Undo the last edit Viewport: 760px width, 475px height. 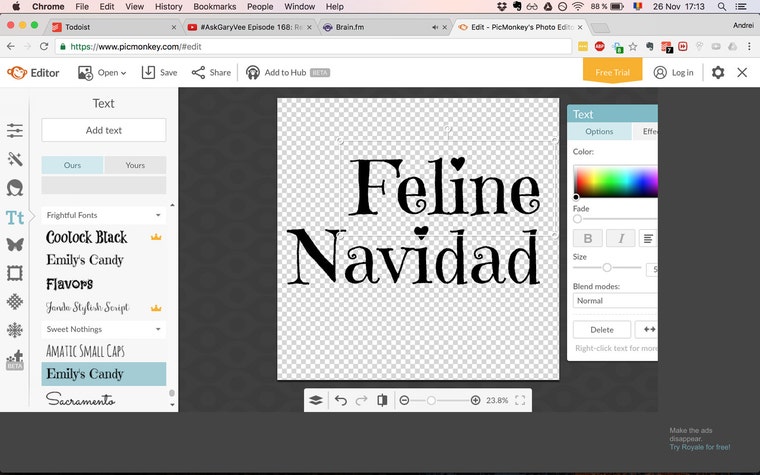tap(341, 400)
